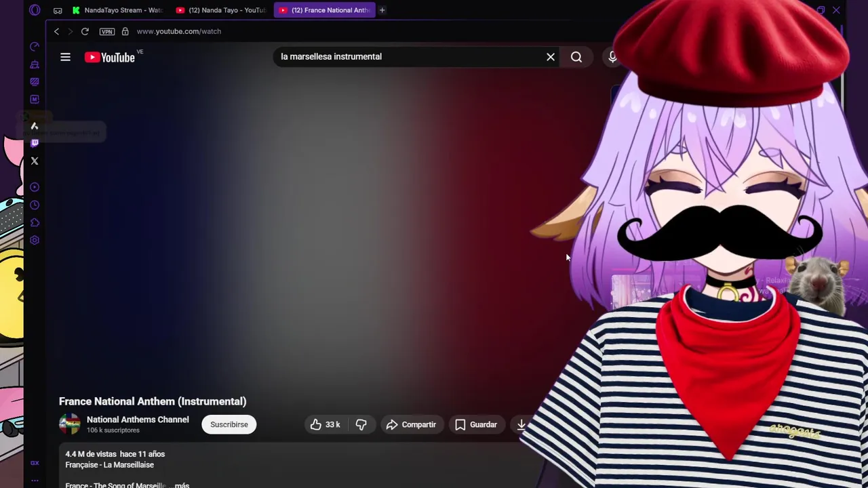Open the Opera GX menu logo
This screenshot has height=488, width=868.
coord(35,10)
